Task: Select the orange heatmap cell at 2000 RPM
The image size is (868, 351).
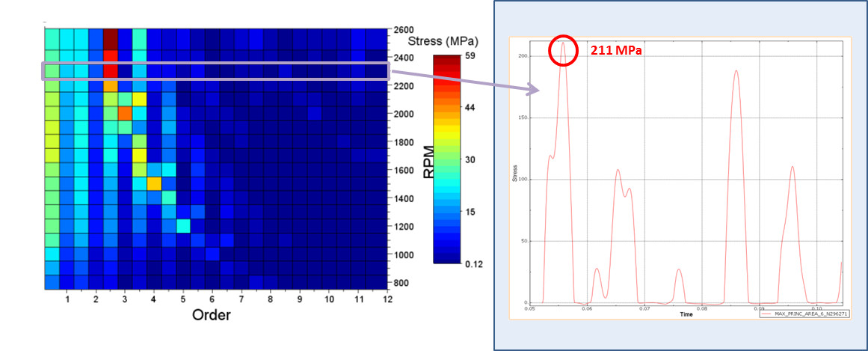Action: (x=125, y=113)
